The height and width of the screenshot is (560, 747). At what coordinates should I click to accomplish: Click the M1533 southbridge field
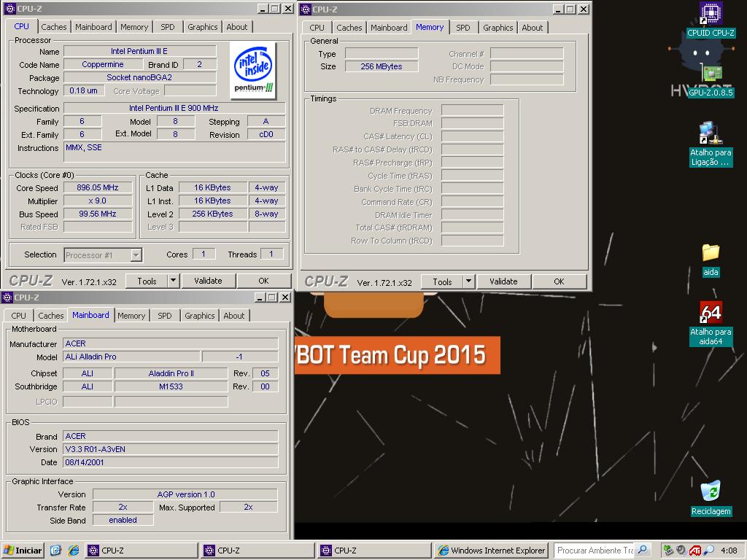coord(171,386)
